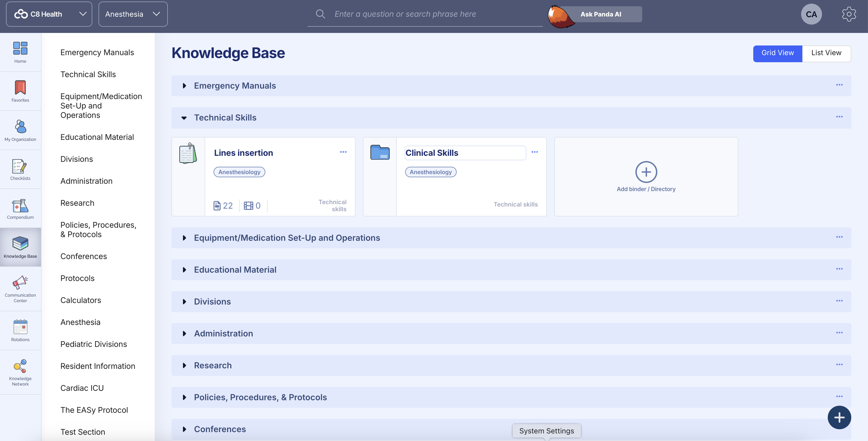This screenshot has width=868, height=441.
Task: Click the search magnifier icon
Action: tap(320, 14)
